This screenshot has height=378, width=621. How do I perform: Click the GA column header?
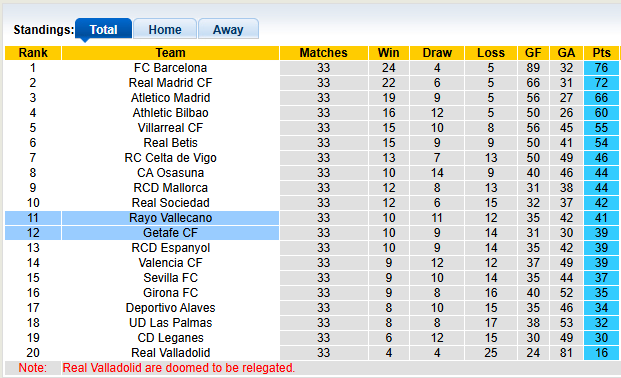pyautogui.click(x=566, y=53)
